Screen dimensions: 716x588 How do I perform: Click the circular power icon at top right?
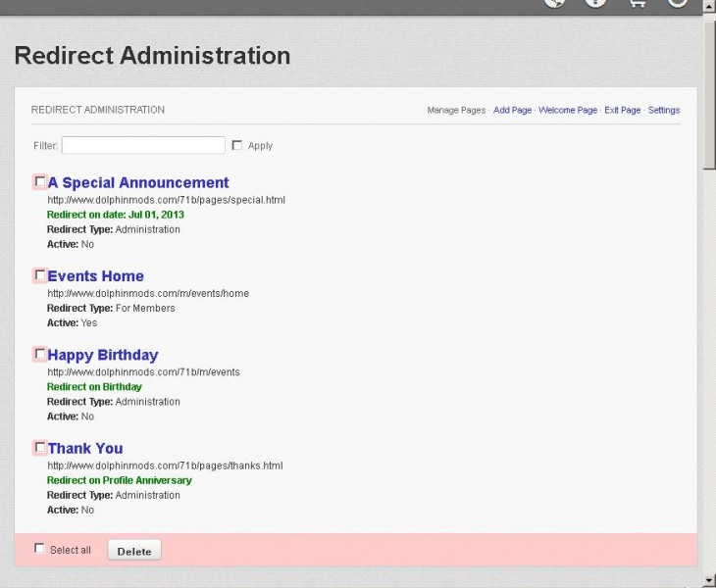click(678, 3)
